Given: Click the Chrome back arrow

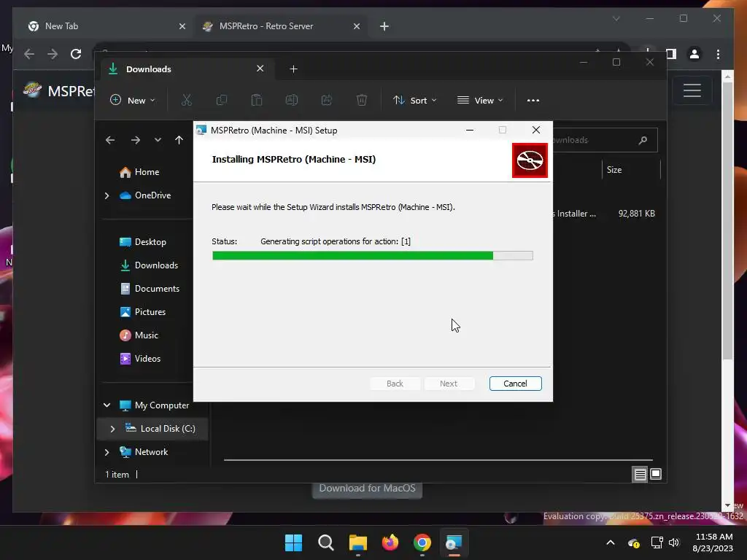Looking at the screenshot, I should (29, 54).
